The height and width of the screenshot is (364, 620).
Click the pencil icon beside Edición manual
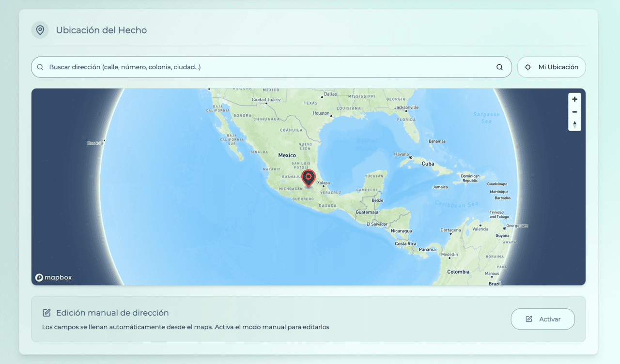47,313
